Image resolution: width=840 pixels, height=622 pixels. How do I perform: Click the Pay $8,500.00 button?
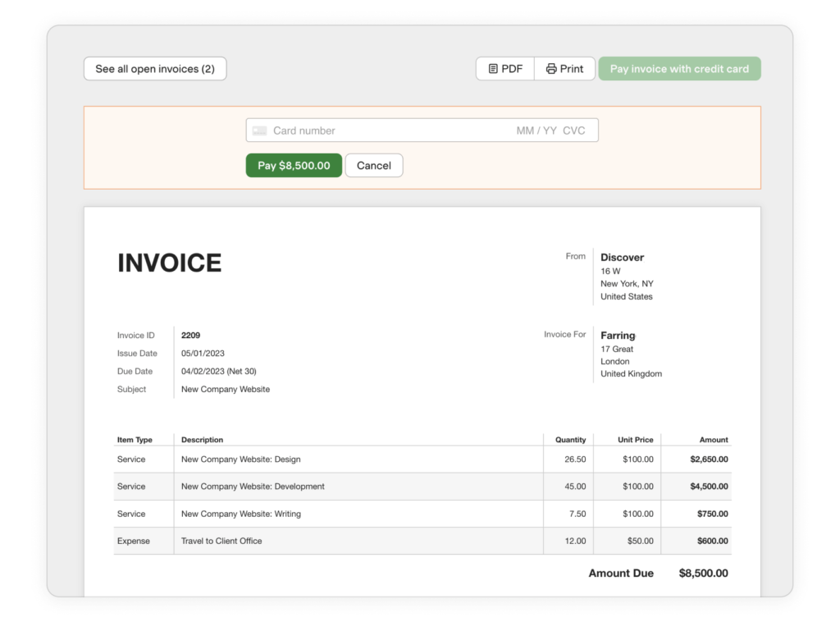coord(294,166)
